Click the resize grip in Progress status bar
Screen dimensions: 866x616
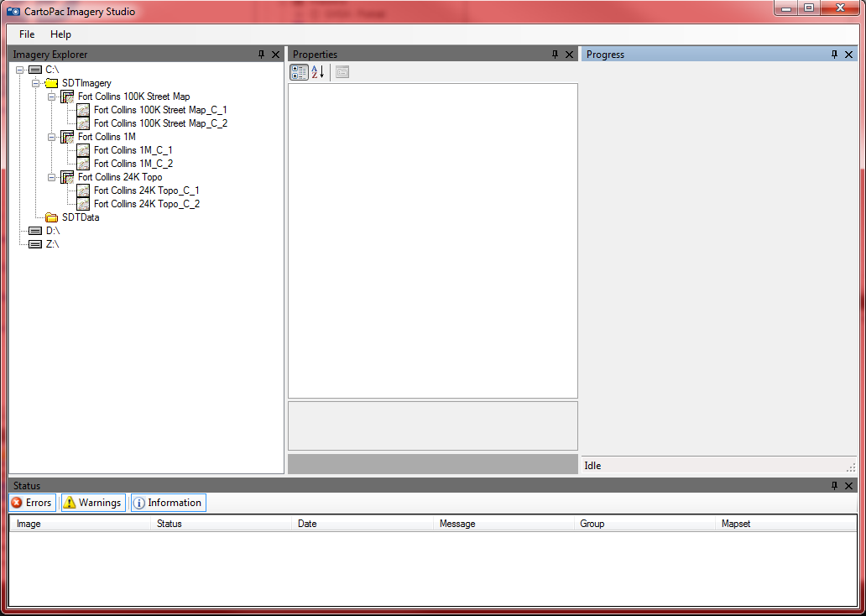coord(851,467)
